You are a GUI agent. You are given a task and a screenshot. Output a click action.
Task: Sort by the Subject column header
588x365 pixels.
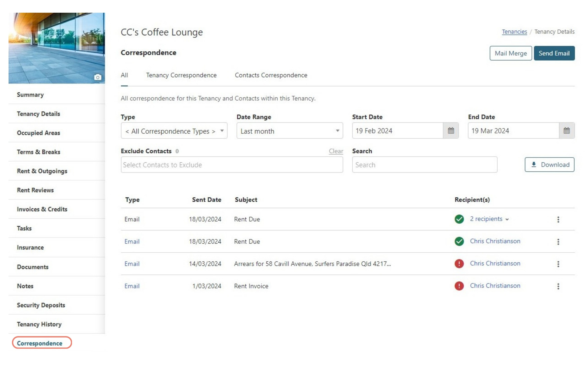click(x=246, y=200)
